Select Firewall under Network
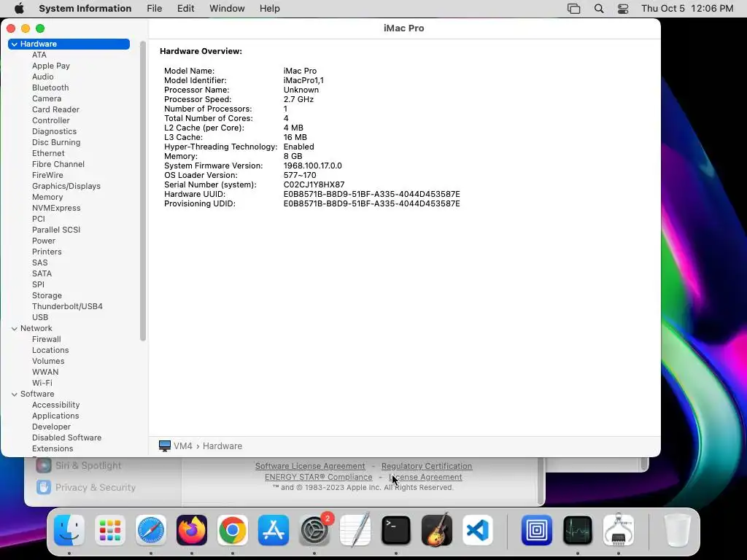The width and height of the screenshot is (747, 560). click(x=46, y=340)
